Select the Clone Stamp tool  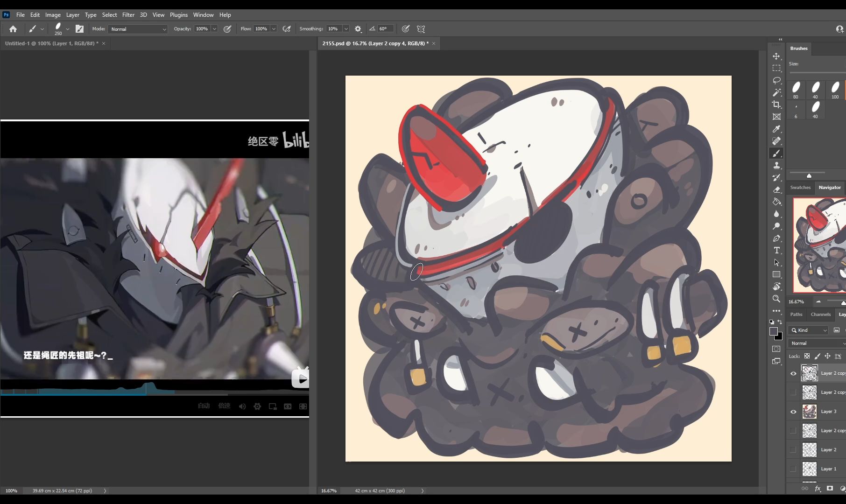pyautogui.click(x=776, y=165)
